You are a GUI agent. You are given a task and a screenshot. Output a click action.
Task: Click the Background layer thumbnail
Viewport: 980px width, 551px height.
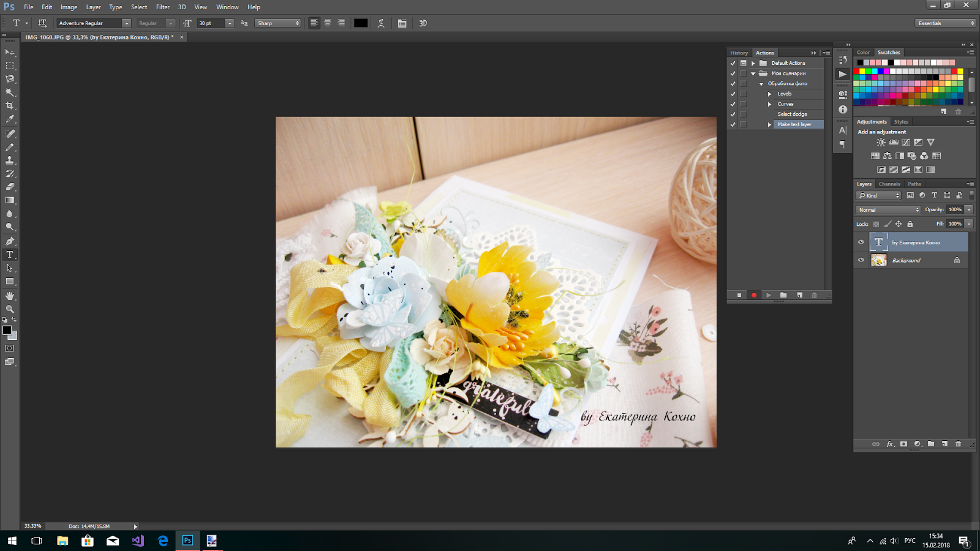pyautogui.click(x=879, y=260)
